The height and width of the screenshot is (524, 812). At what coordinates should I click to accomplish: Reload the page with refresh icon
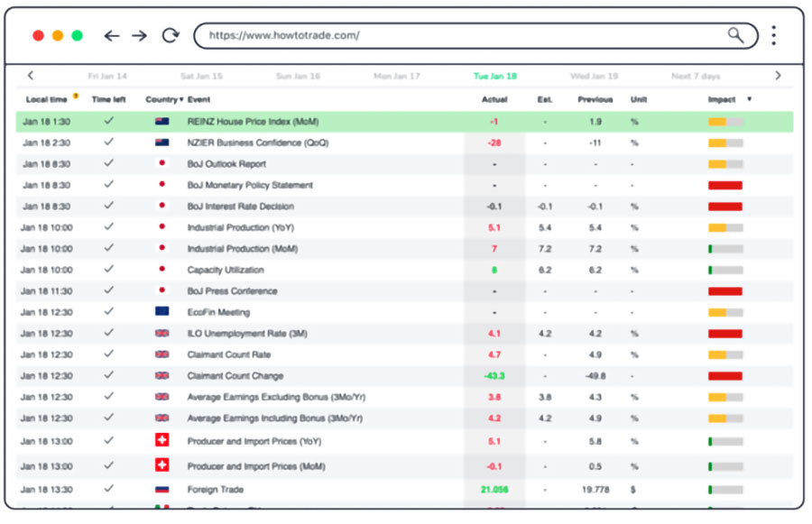(171, 35)
